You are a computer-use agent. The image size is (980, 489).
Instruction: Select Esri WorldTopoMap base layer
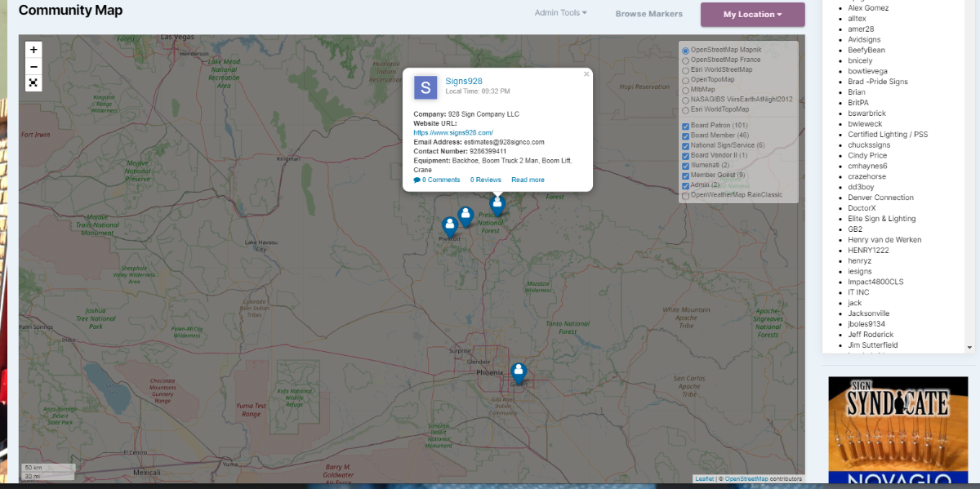686,109
